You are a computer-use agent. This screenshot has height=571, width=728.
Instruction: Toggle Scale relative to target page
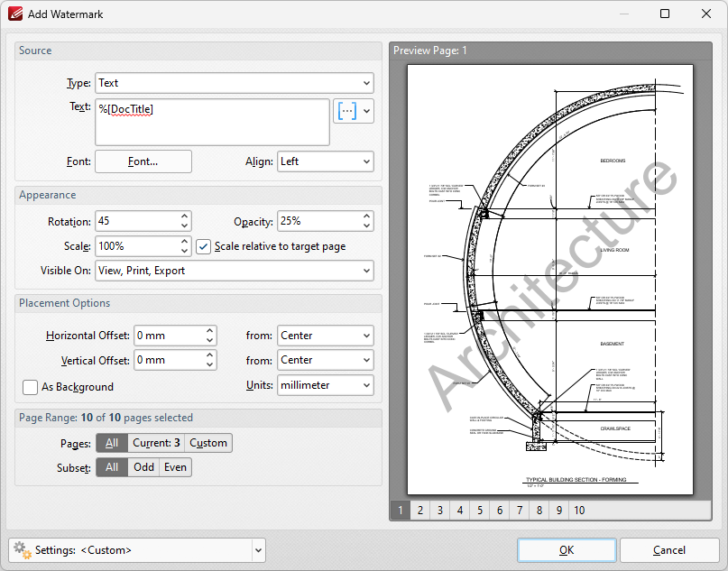pos(204,246)
